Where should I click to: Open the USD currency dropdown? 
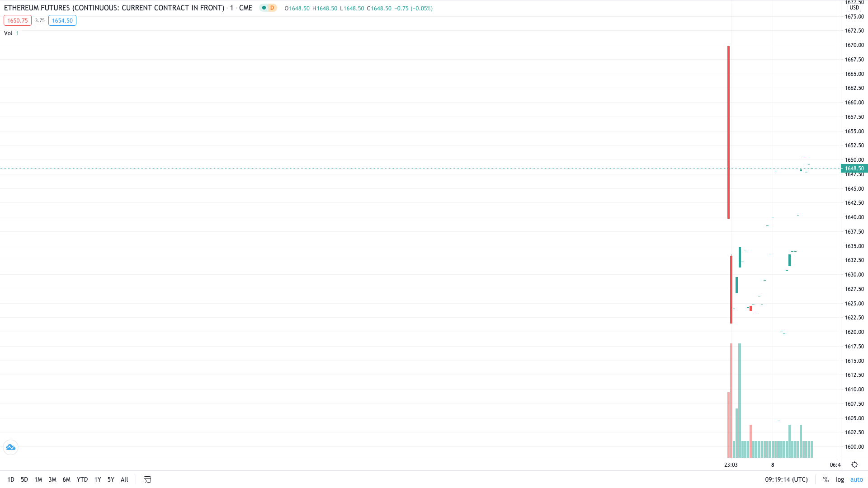tap(854, 8)
